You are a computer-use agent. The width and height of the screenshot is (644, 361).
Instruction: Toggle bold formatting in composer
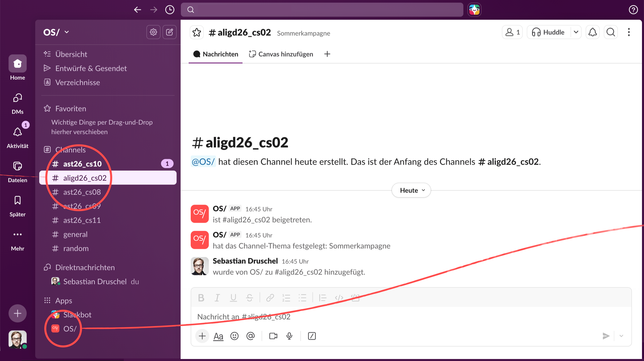tap(201, 298)
